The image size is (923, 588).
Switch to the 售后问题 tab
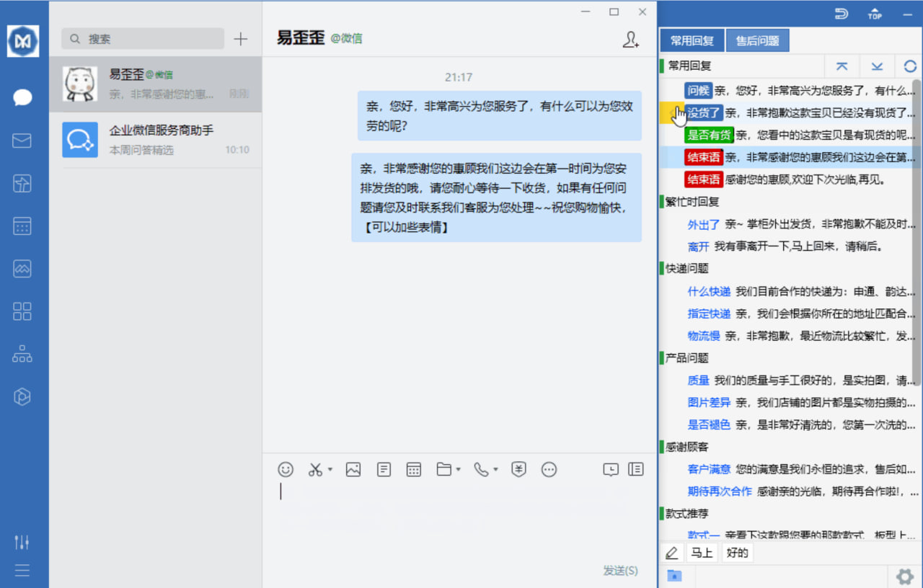[757, 40]
